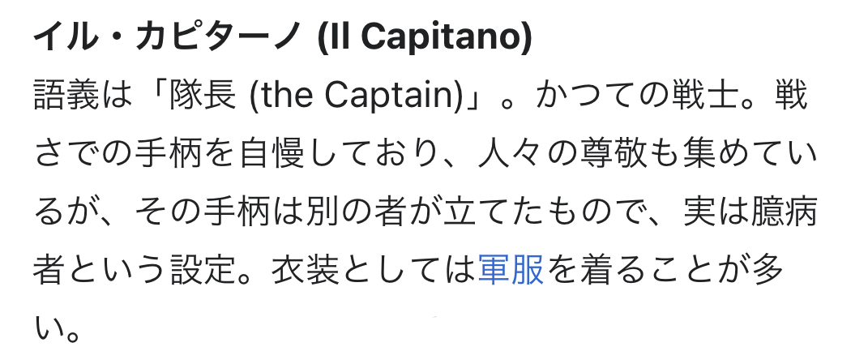The height and width of the screenshot is (351, 868).
Task: Click the word 語義 starting the paragraph
Action: [x=66, y=95]
